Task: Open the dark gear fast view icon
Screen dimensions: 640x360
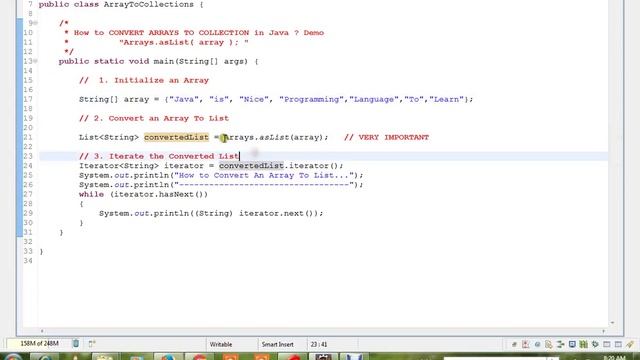Action: point(595,344)
